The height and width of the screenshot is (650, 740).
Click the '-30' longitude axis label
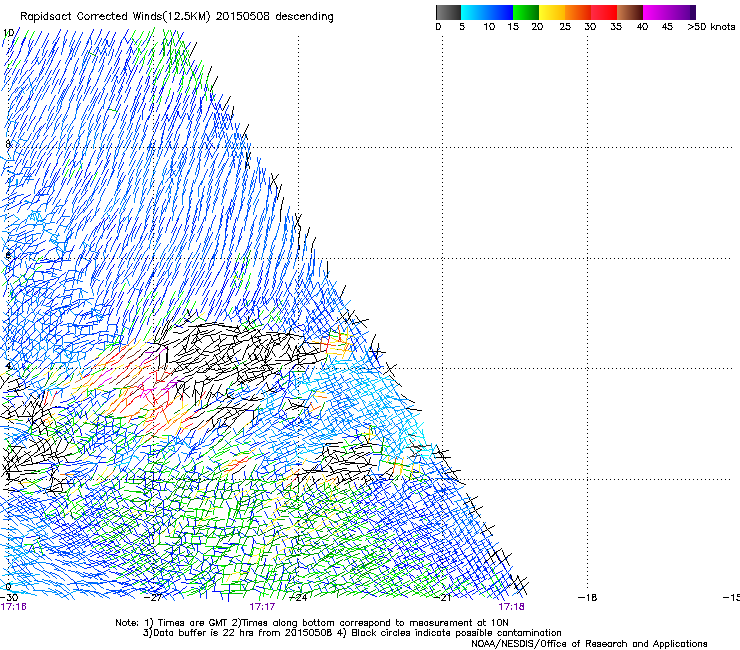coord(8,598)
